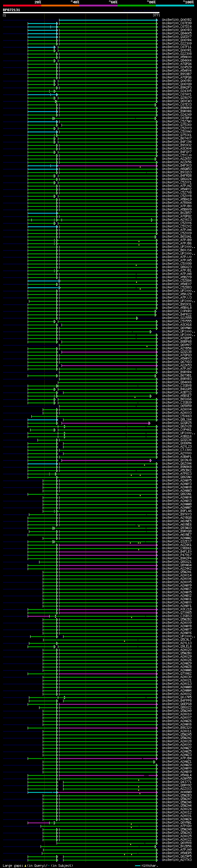Select the label UniRef100_B4F9X3
Image resolution: width=197 pixels, height=868 pixels.
pyautogui.click(x=176, y=166)
